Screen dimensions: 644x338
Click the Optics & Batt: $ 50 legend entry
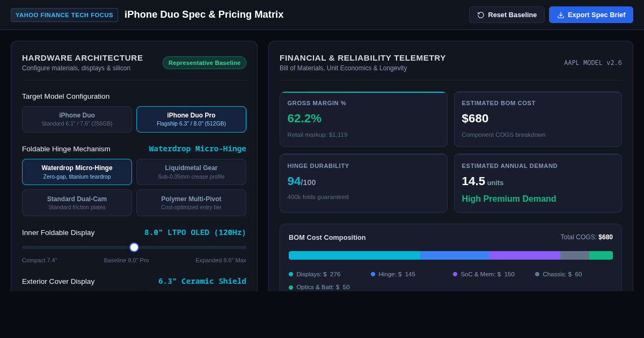[319, 287]
